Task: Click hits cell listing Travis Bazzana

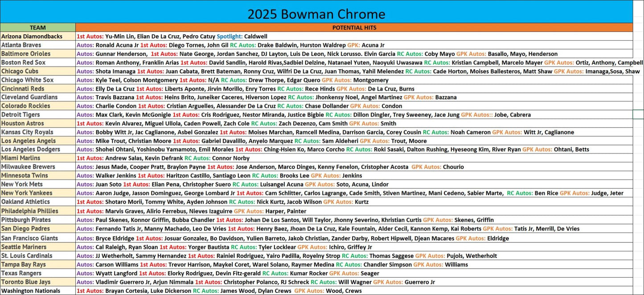Action: coord(354,97)
